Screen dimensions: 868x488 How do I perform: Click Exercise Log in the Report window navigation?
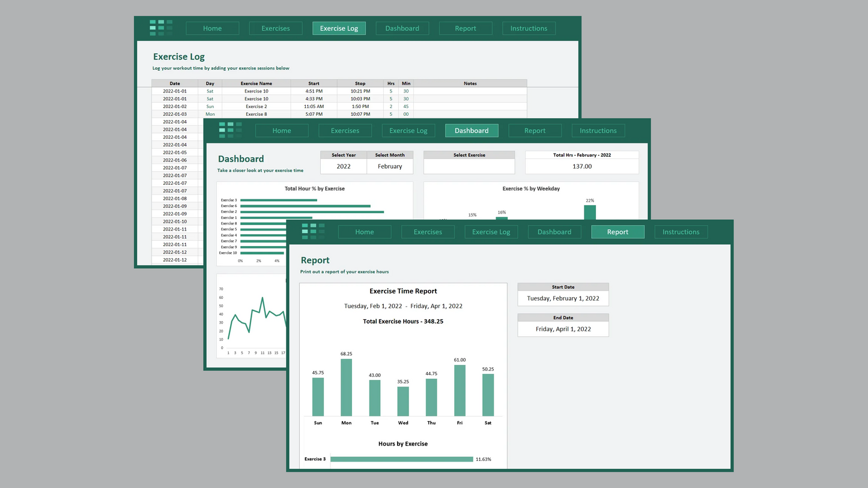(491, 232)
